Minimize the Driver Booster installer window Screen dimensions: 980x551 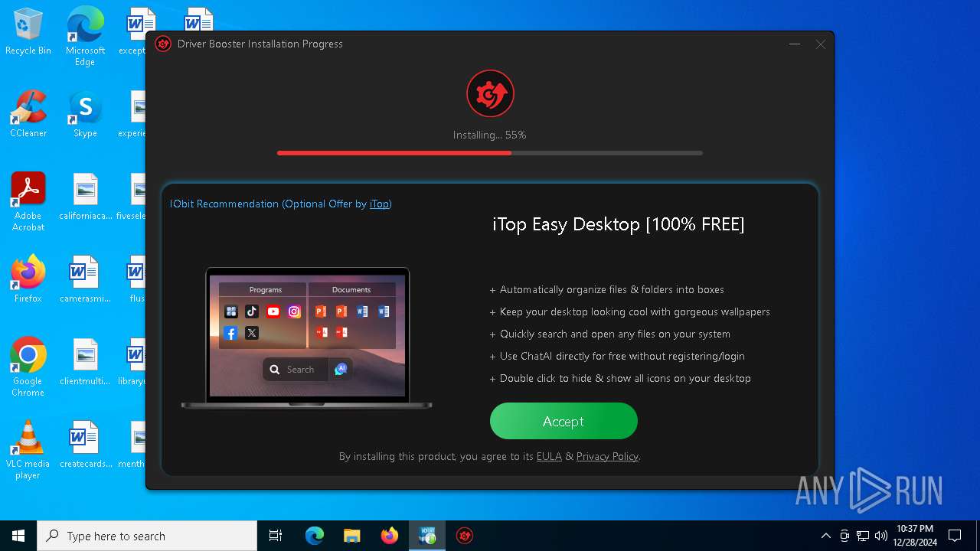795,44
